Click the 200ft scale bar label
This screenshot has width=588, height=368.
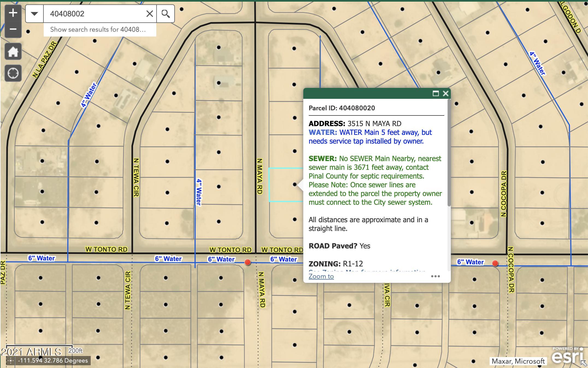point(75,351)
